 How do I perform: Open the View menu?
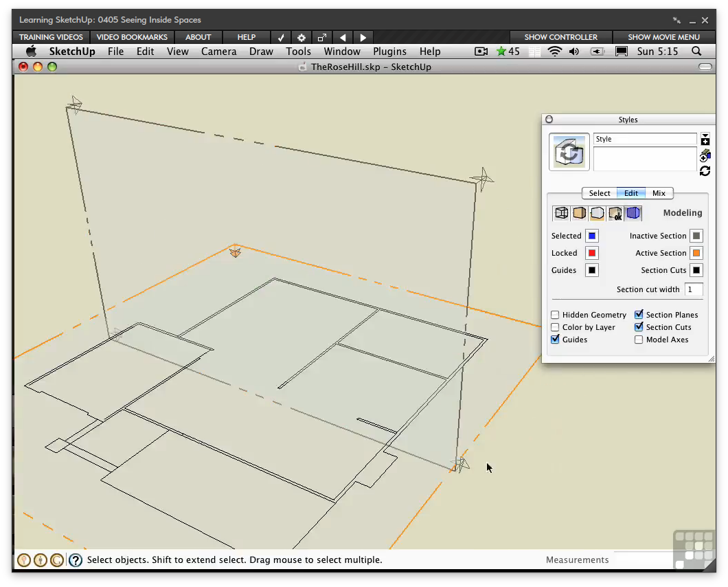click(x=178, y=51)
